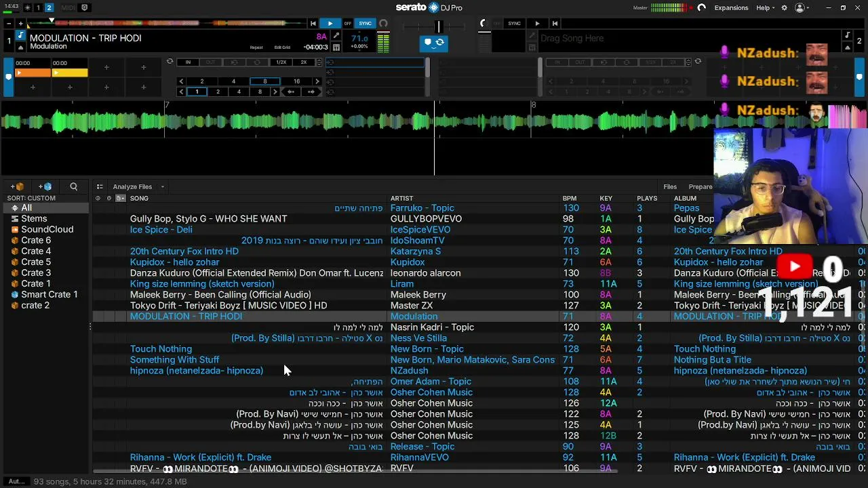Open deck 1 tempo pencil edit icon

point(336,36)
